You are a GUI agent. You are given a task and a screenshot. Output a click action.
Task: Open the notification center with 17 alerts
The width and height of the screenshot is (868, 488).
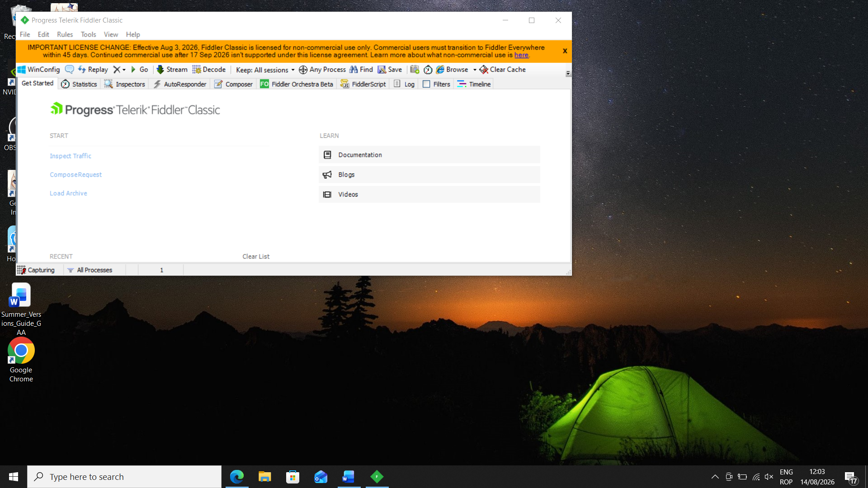point(851,477)
